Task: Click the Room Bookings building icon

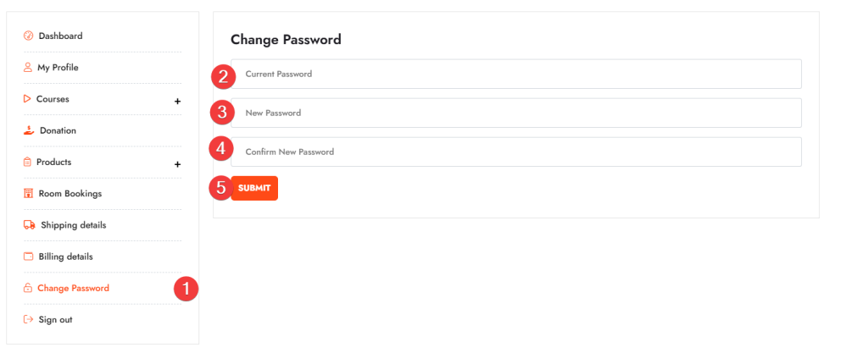Action: point(28,194)
